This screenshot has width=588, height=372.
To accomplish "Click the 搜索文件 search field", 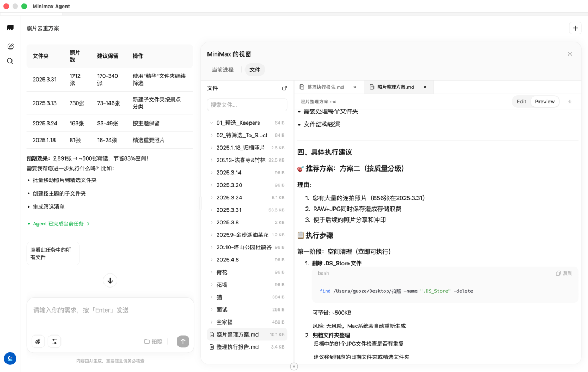I will [x=247, y=104].
